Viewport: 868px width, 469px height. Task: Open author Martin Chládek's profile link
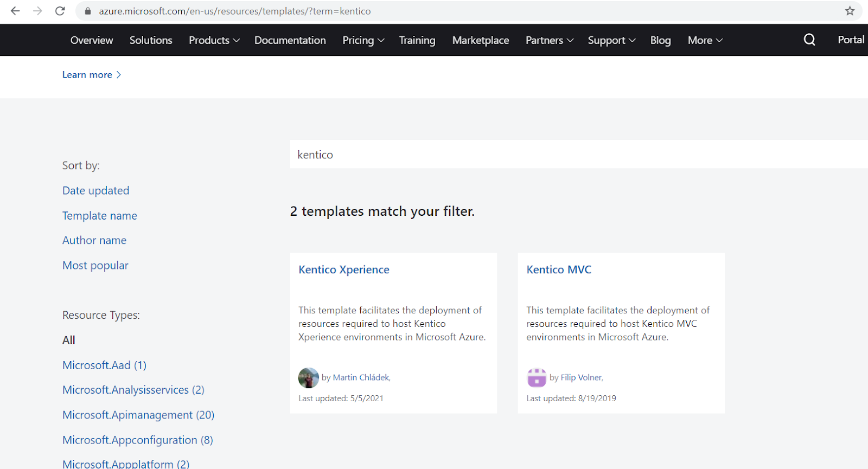pyautogui.click(x=361, y=377)
